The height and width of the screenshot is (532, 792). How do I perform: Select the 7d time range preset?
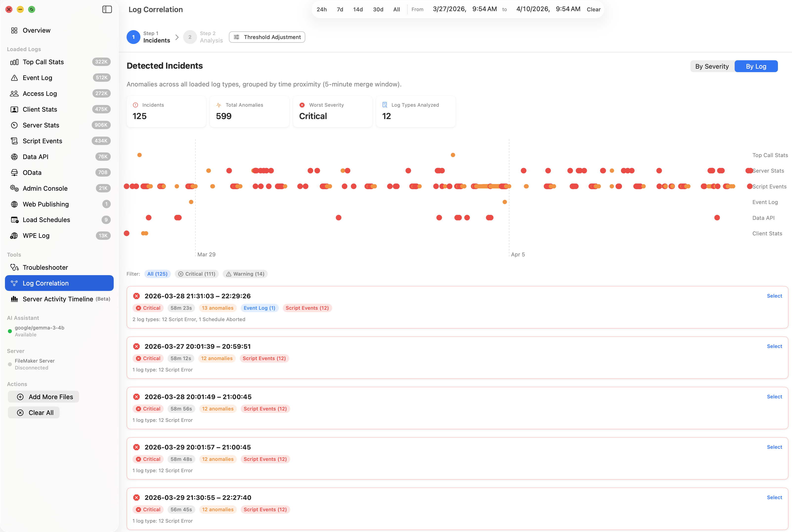[340, 9]
